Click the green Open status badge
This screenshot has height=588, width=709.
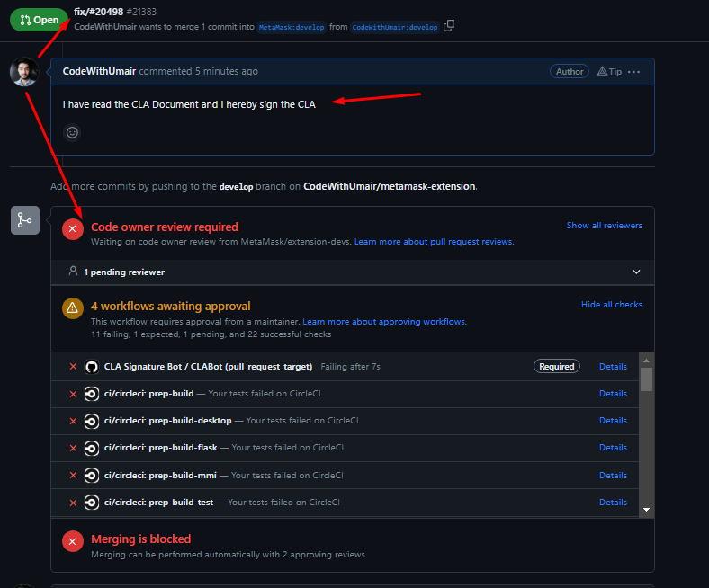40,20
